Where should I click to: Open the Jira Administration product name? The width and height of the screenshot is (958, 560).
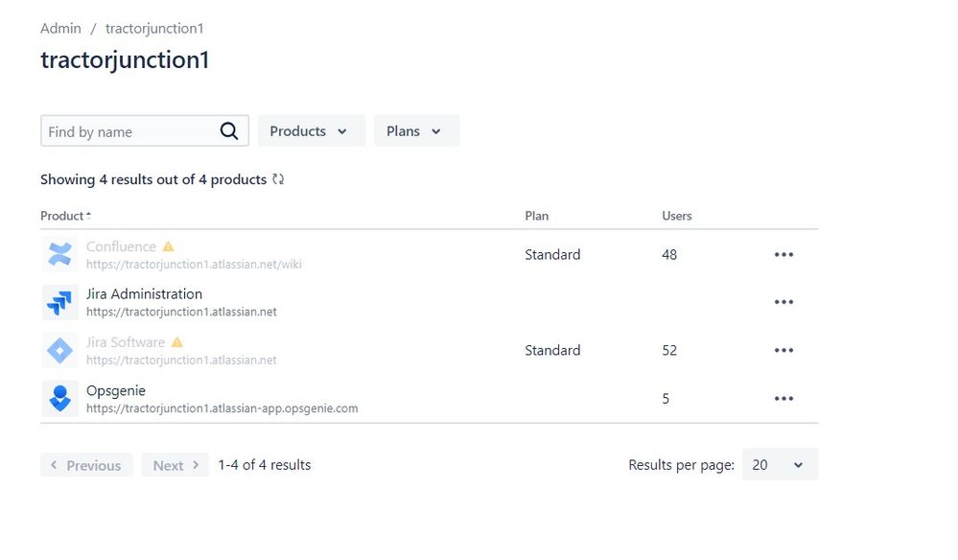coord(144,293)
